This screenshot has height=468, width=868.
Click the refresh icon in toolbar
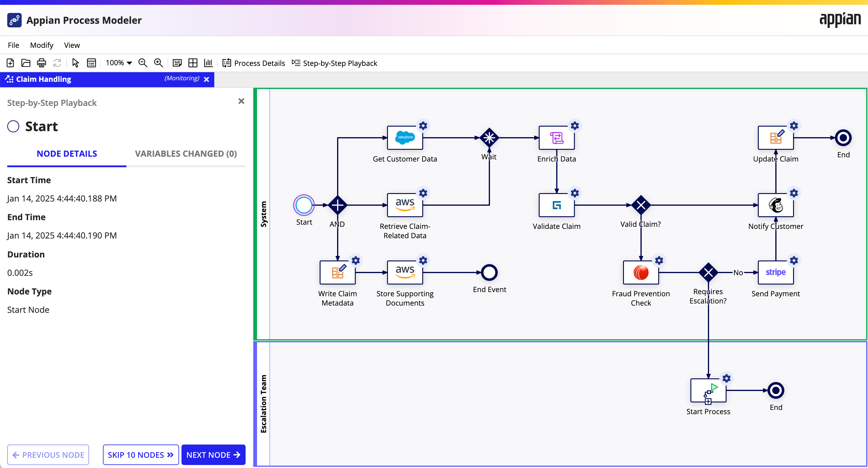(57, 63)
